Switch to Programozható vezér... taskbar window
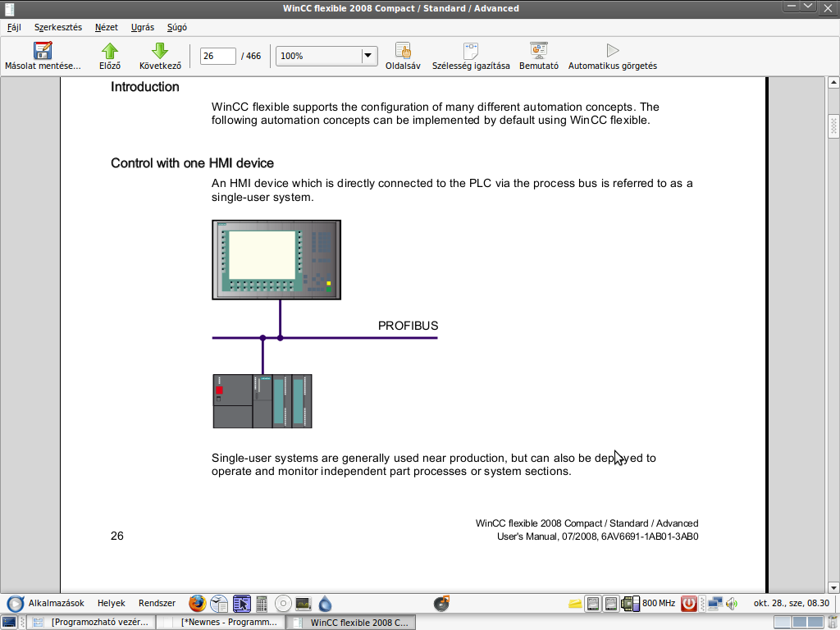The width and height of the screenshot is (840, 630). [92, 622]
